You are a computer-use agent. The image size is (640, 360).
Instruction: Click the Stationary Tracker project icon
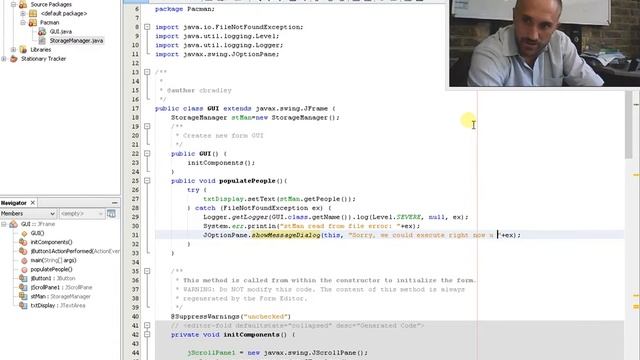tap(13, 59)
